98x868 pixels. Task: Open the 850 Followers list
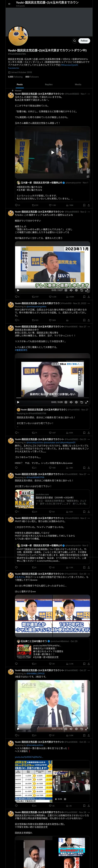coord(32,77)
